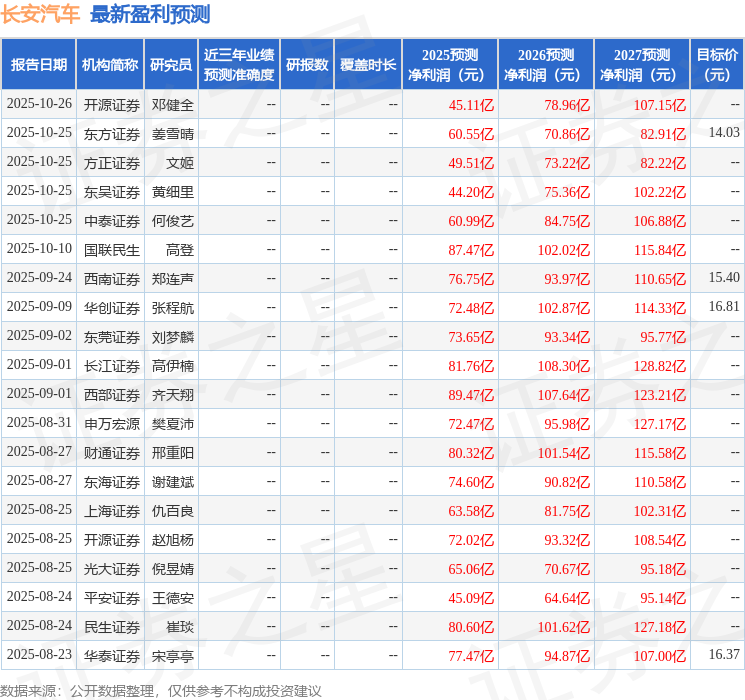This screenshot has width=745, height=700.
Task: Open analyst 邓健全 in the table
Action: pos(173,104)
